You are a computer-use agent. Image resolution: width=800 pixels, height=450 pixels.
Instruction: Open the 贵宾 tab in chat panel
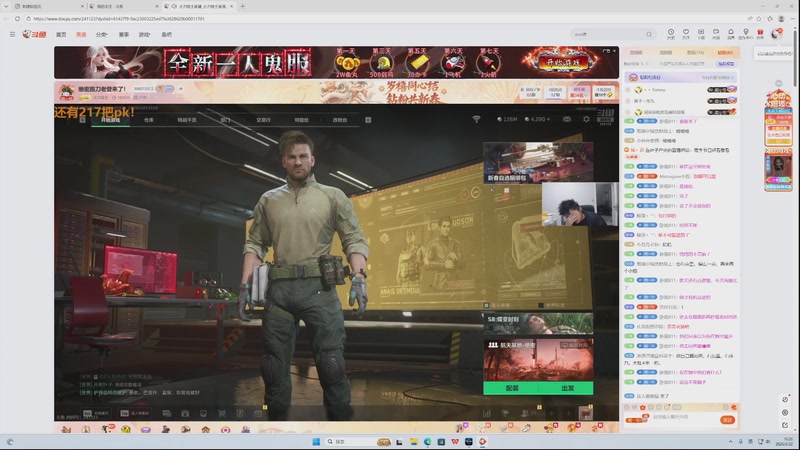click(x=695, y=53)
